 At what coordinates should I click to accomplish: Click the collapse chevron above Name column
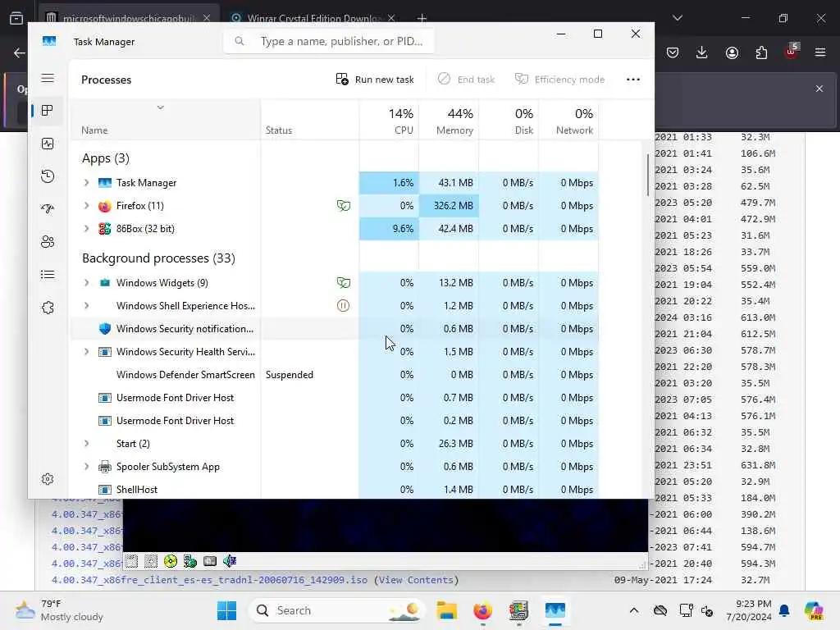tap(160, 107)
